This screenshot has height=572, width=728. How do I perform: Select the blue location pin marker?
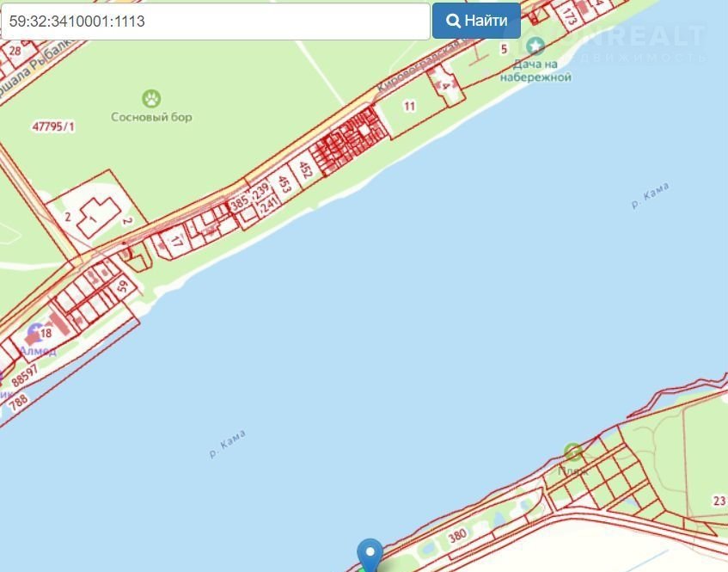click(x=370, y=555)
